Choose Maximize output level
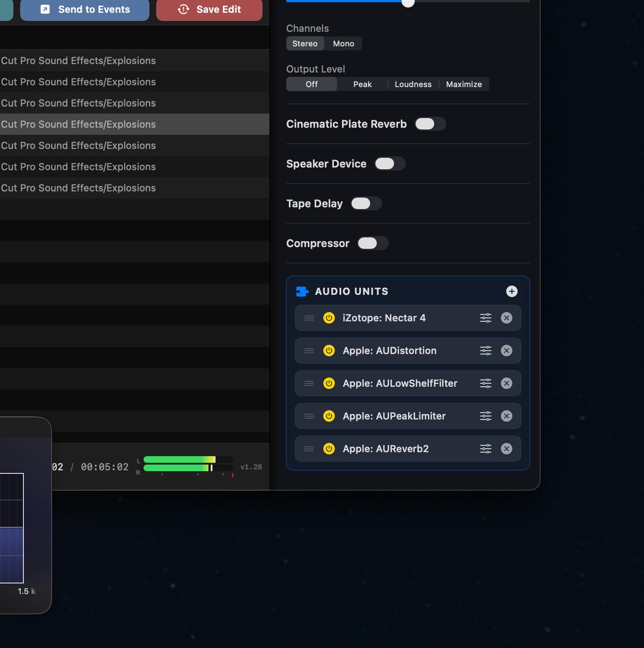Viewport: 644px width, 648px height. pos(464,84)
